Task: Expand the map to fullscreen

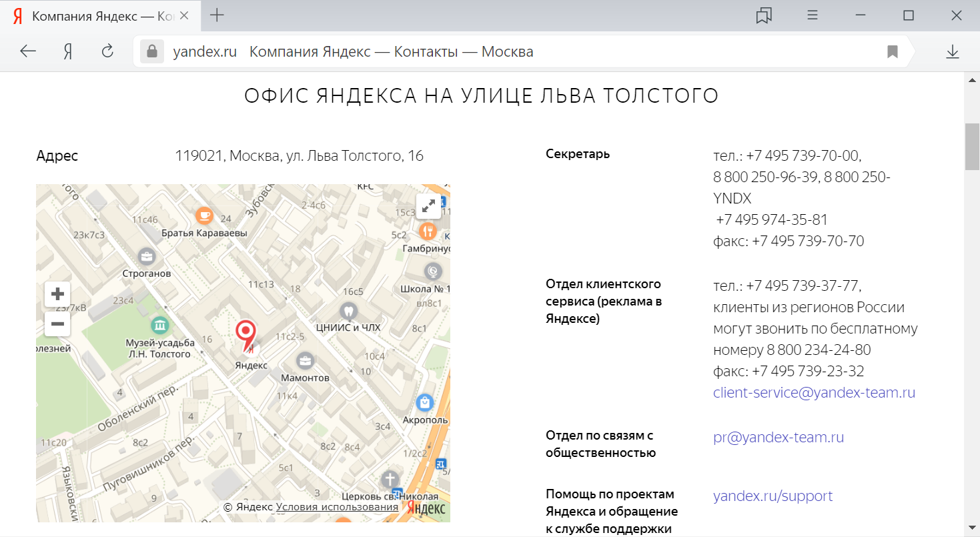Action: click(428, 205)
